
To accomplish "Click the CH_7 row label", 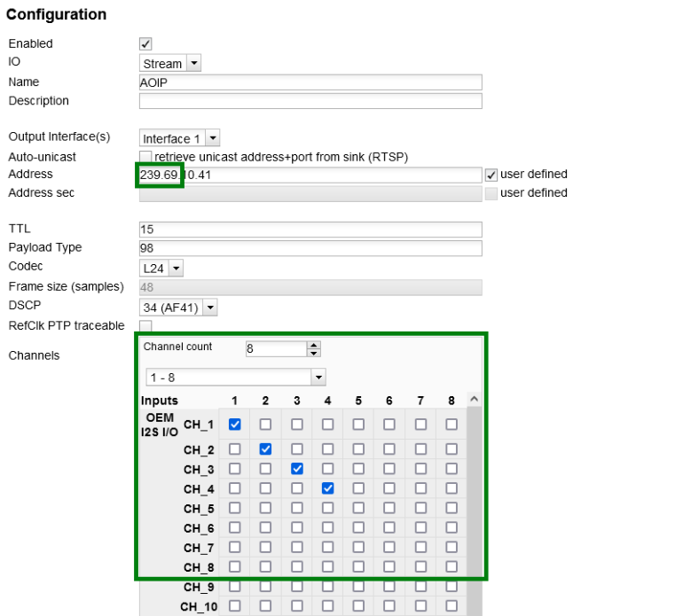I will point(199,548).
